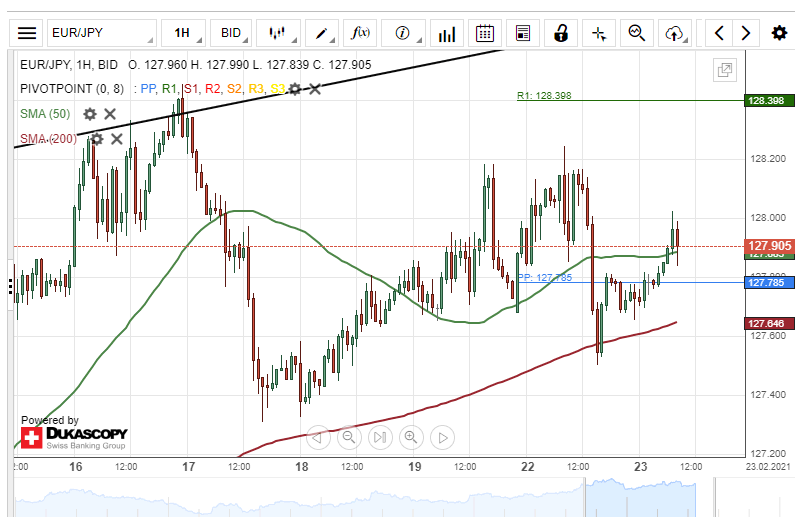This screenshot has width=800, height=522.
Task: Open the calendar date picker icon
Action: [x=485, y=34]
